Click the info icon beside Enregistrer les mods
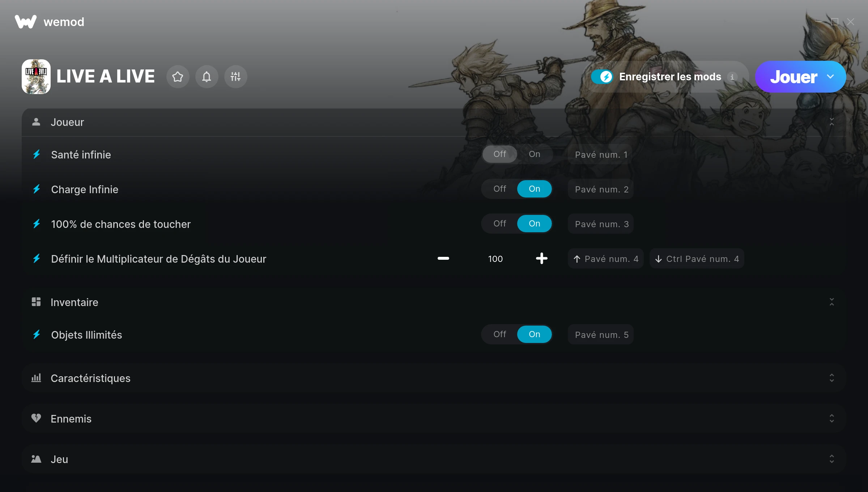Viewport: 868px width, 492px height. coord(732,77)
